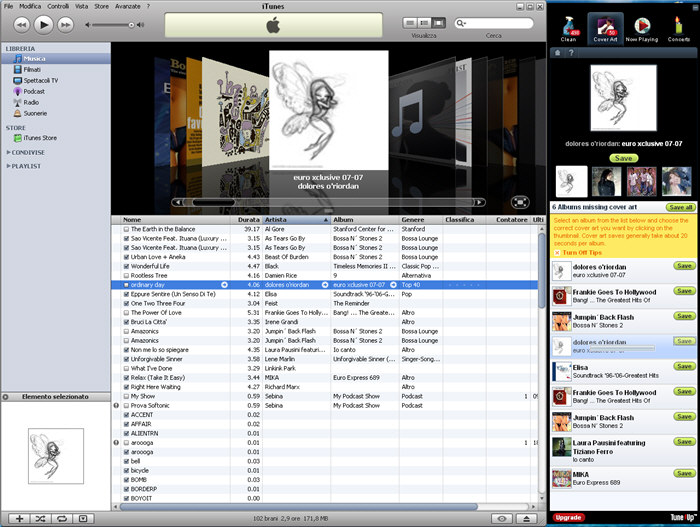Screen dimensions: 700x527
Task: Open TuneUp Now Playing tool
Action: 642,29
